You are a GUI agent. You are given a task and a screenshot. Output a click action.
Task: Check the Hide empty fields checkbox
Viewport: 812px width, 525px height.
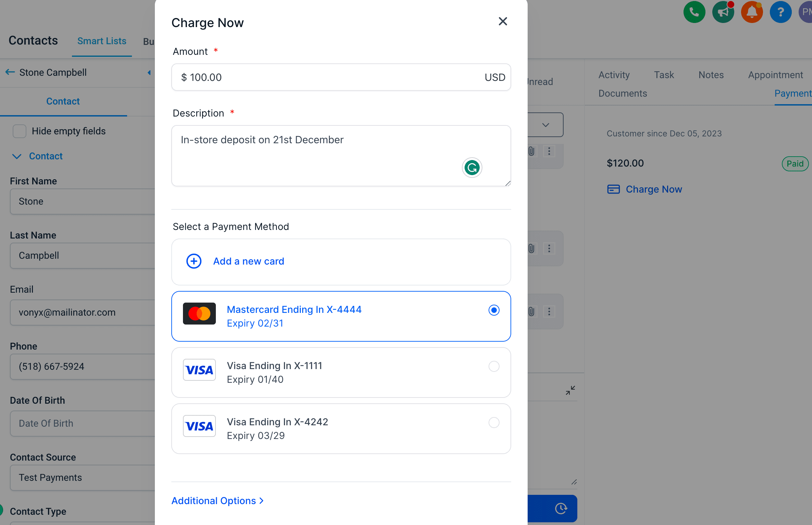19,131
